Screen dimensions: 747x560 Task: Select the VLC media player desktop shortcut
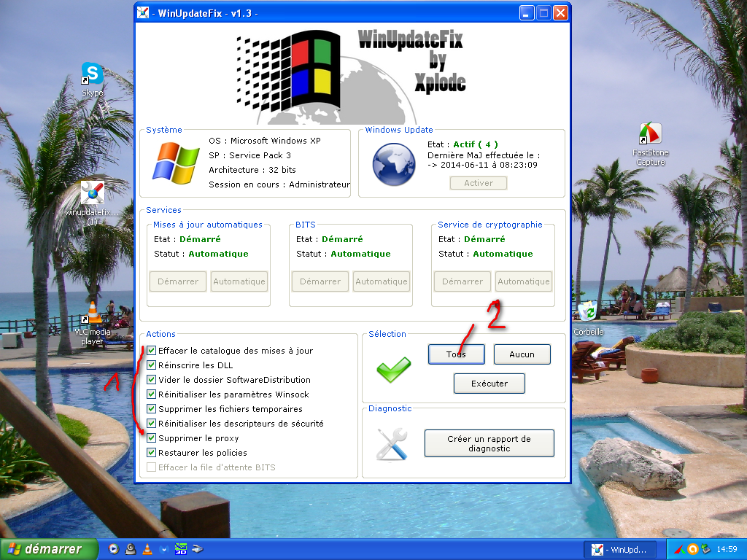(x=93, y=324)
